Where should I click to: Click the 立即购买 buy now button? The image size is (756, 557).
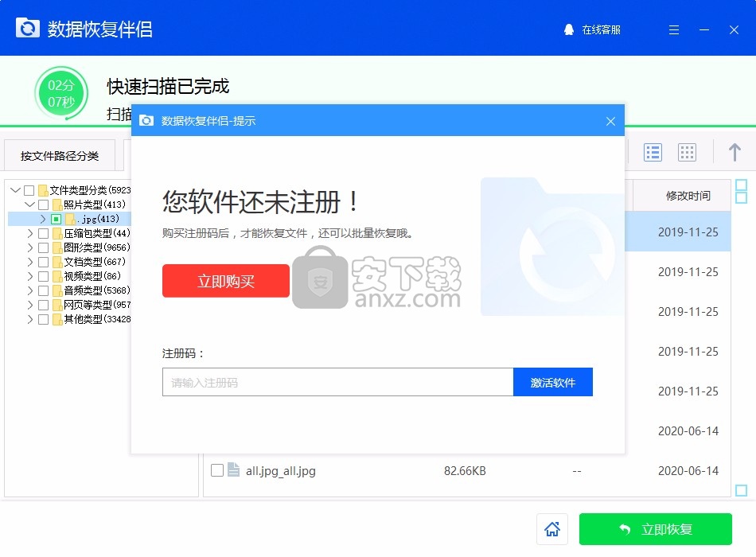pyautogui.click(x=226, y=281)
